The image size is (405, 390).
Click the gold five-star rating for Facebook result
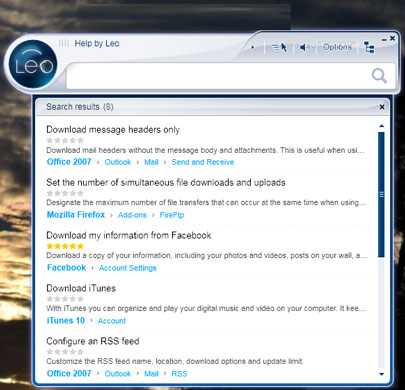click(65, 246)
